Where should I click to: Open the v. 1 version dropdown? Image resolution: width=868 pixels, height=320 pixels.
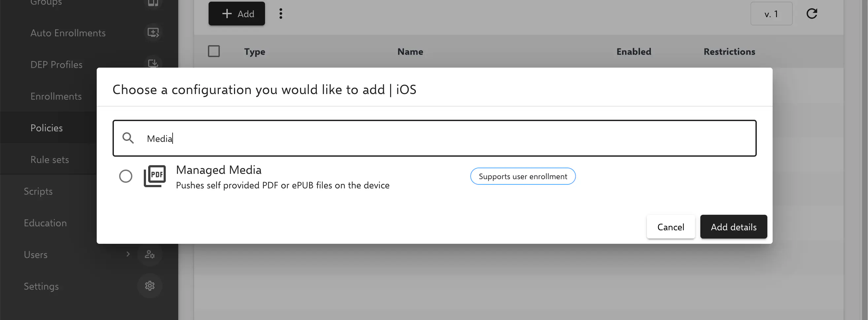tap(771, 14)
